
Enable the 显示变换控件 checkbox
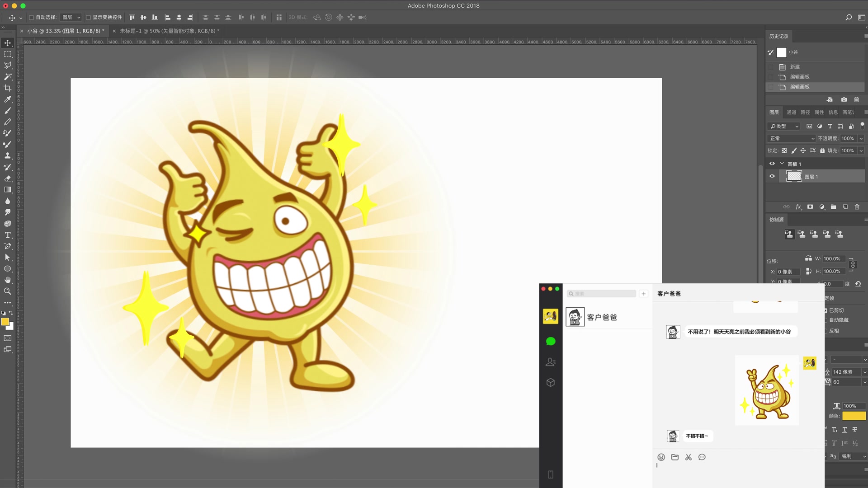(x=89, y=18)
